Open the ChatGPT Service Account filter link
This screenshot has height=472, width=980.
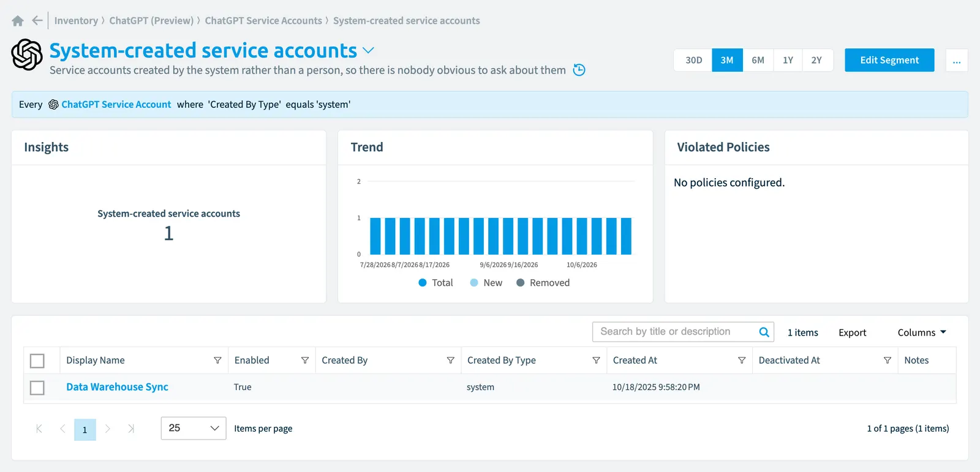116,105
